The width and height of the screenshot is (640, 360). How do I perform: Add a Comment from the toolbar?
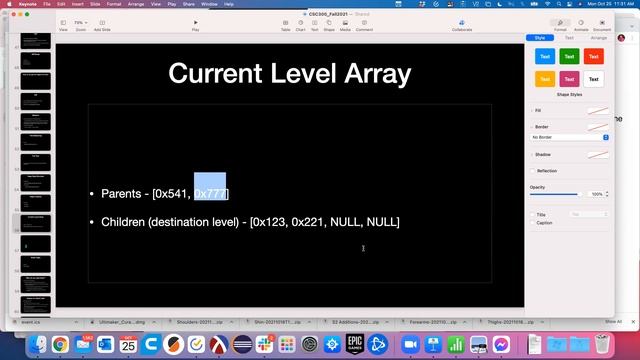tap(364, 25)
